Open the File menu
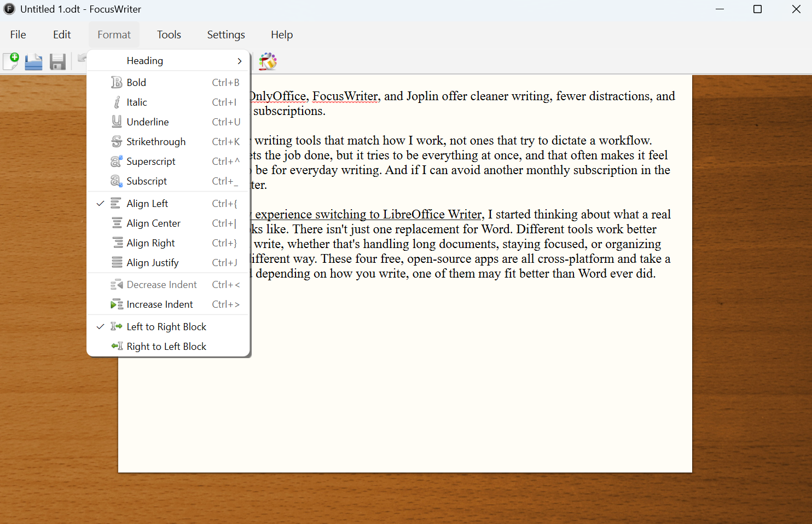This screenshot has width=812, height=524. click(18, 34)
